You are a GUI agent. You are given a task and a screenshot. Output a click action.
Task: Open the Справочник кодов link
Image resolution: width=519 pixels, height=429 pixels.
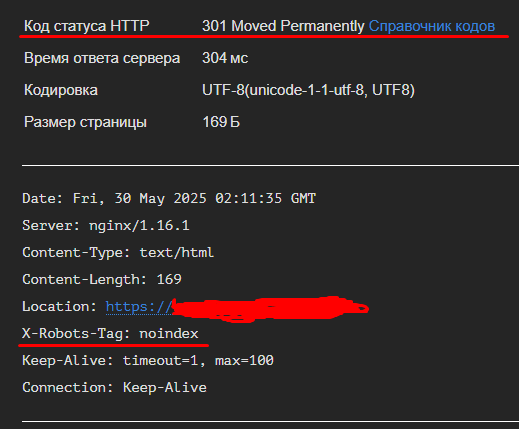pyautogui.click(x=432, y=26)
